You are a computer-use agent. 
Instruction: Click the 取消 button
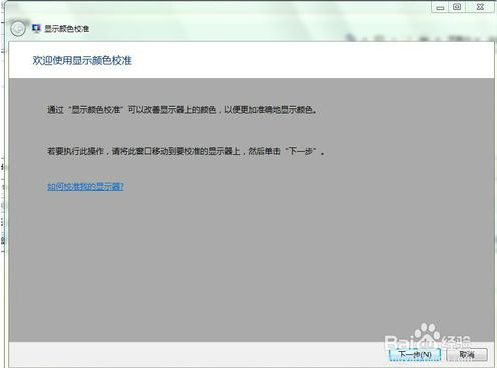[x=467, y=355]
